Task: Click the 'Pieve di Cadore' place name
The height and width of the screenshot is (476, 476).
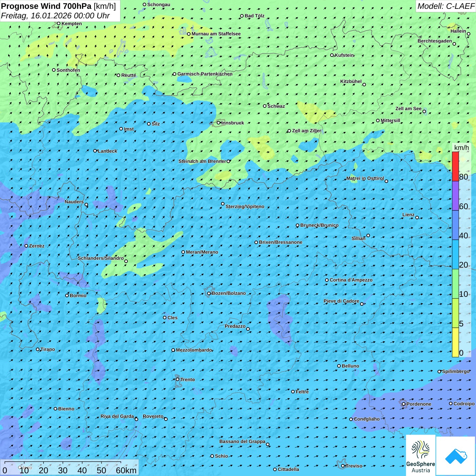Action: tap(341, 301)
